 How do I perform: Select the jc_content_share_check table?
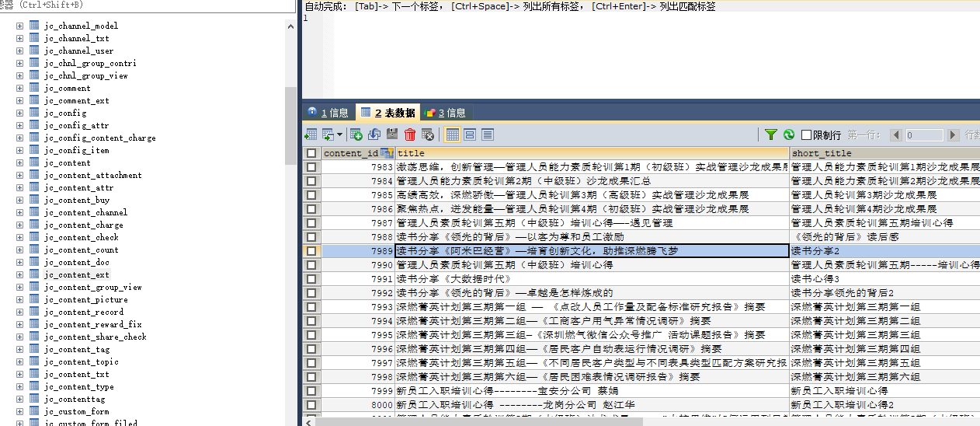pos(95,337)
